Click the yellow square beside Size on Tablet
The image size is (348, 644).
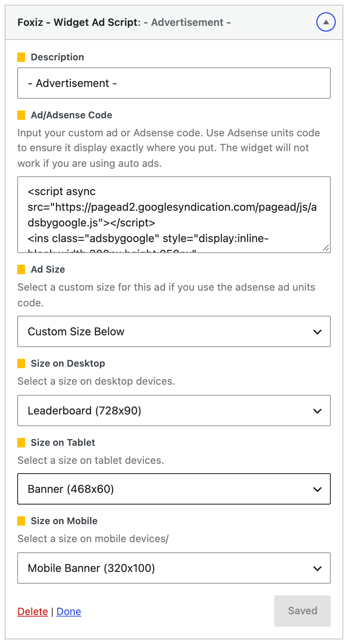(21, 443)
